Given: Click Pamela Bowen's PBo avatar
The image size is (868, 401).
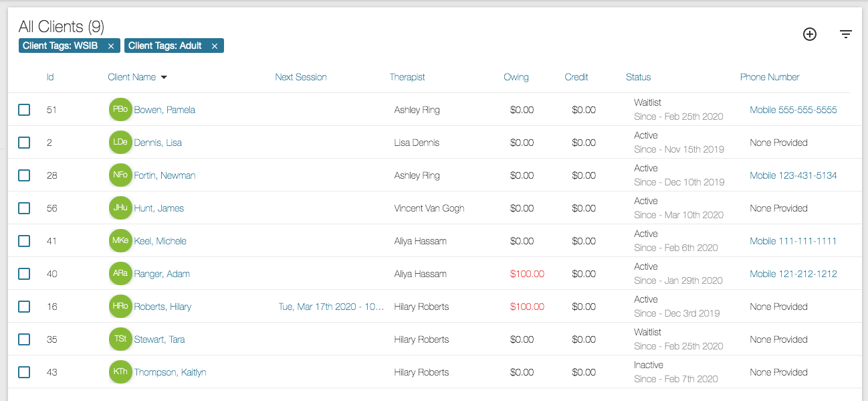Looking at the screenshot, I should (x=120, y=109).
